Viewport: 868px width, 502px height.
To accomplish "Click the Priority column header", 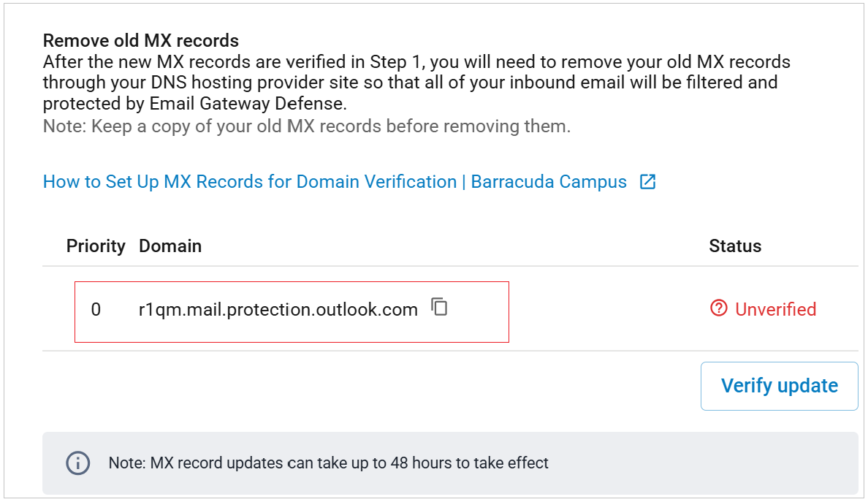I will [96, 246].
